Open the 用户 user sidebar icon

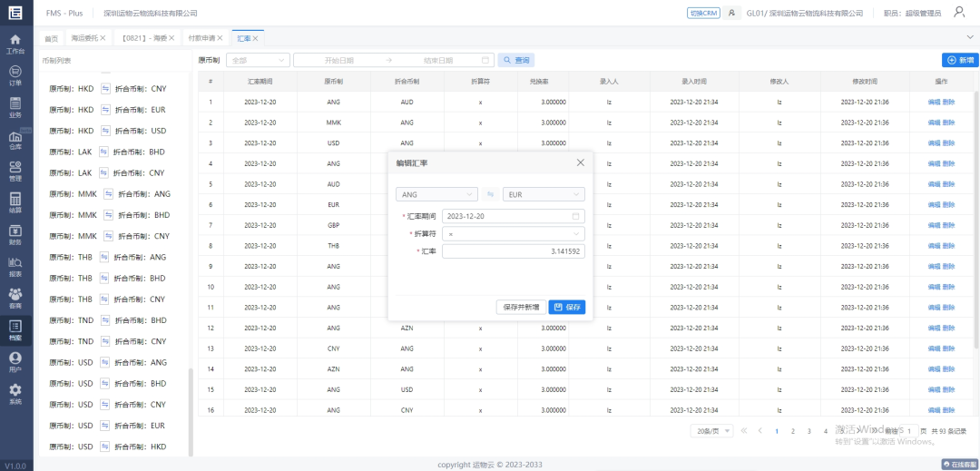click(15, 362)
